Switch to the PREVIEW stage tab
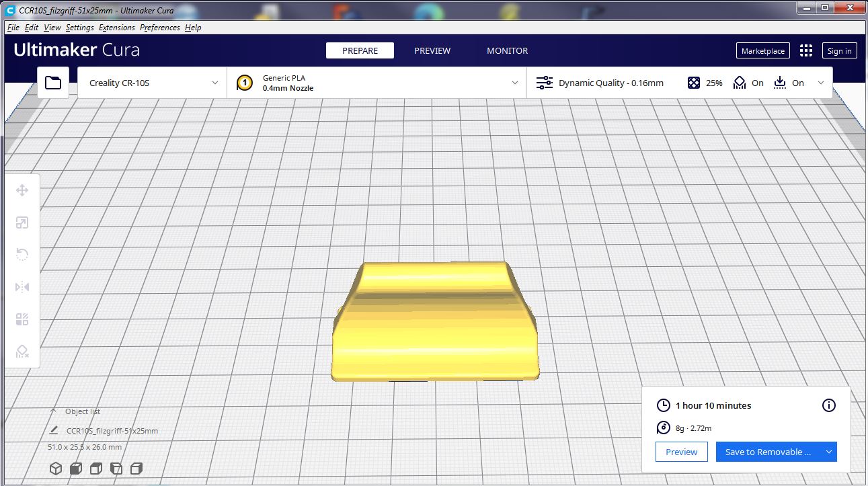This screenshot has height=486, width=868. [432, 51]
